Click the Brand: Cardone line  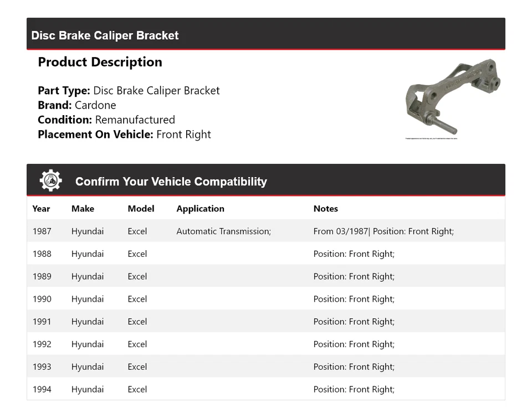click(77, 105)
